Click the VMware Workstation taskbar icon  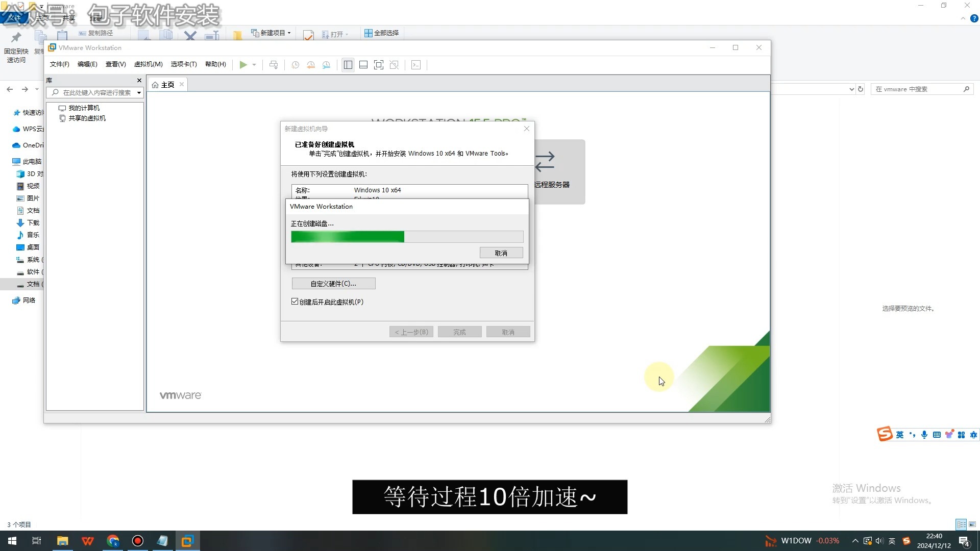pos(187,541)
